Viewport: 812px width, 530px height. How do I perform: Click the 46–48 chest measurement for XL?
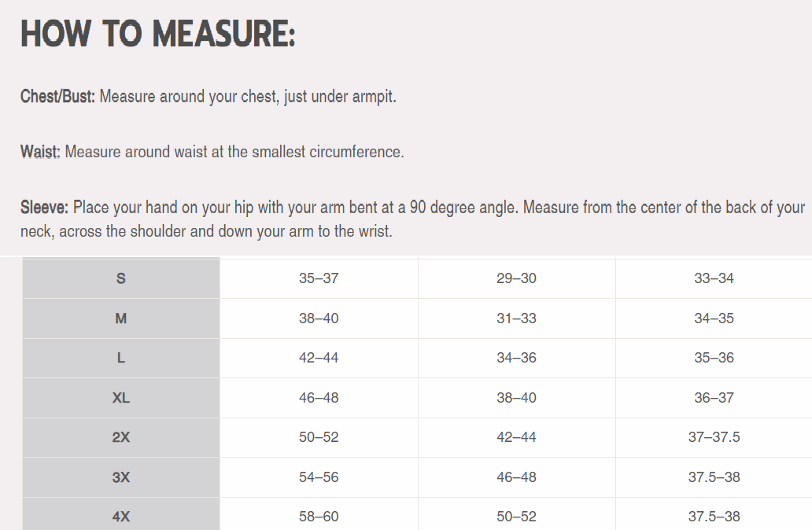[319, 398]
